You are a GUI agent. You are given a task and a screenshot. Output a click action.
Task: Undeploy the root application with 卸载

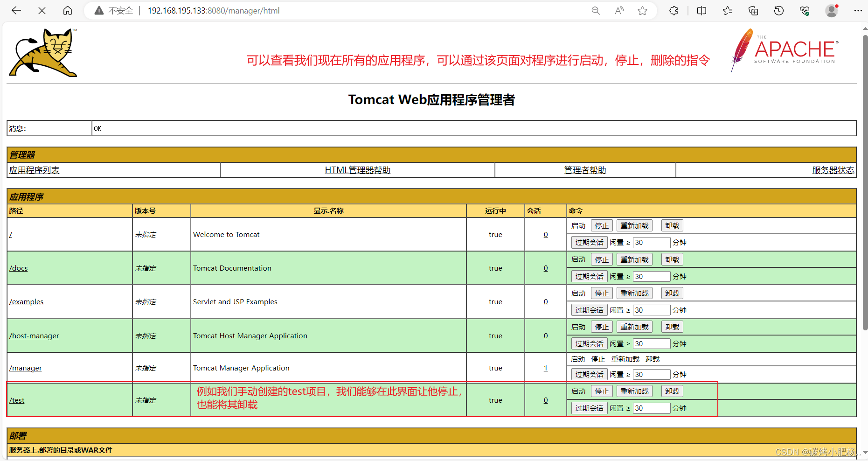[x=672, y=226]
